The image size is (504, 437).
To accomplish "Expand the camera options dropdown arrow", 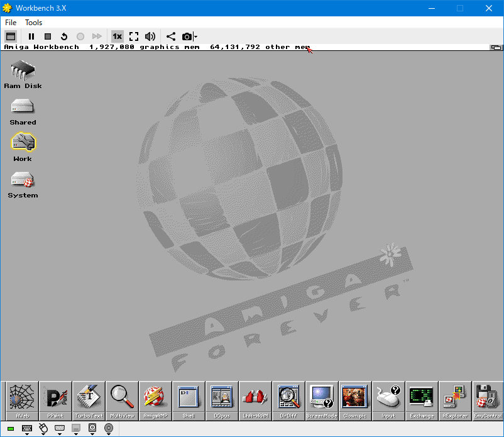I will click(x=195, y=36).
